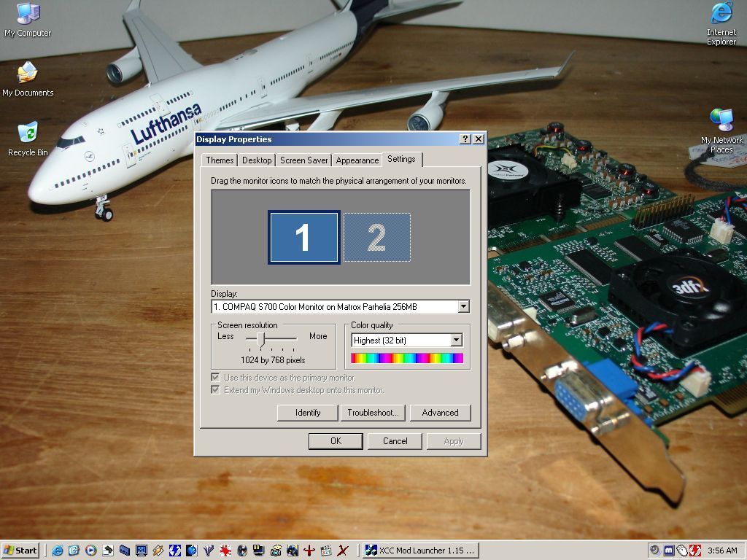Screen dimensions: 747x560
Task: Click the dark Y-shaped Quick Launch icon
Action: 208,551
